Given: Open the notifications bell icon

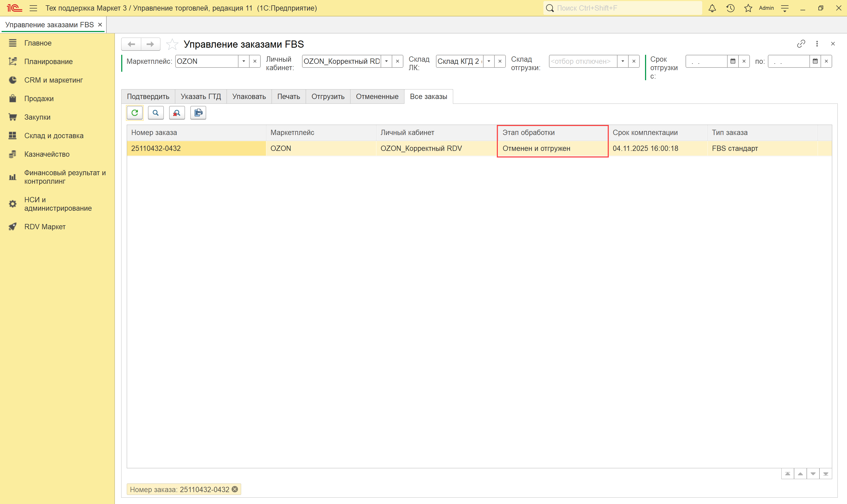Looking at the screenshot, I should tap(712, 8).
